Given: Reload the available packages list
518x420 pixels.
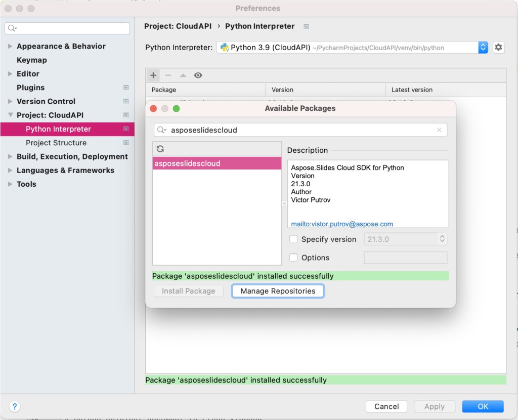Looking at the screenshot, I should pos(160,149).
